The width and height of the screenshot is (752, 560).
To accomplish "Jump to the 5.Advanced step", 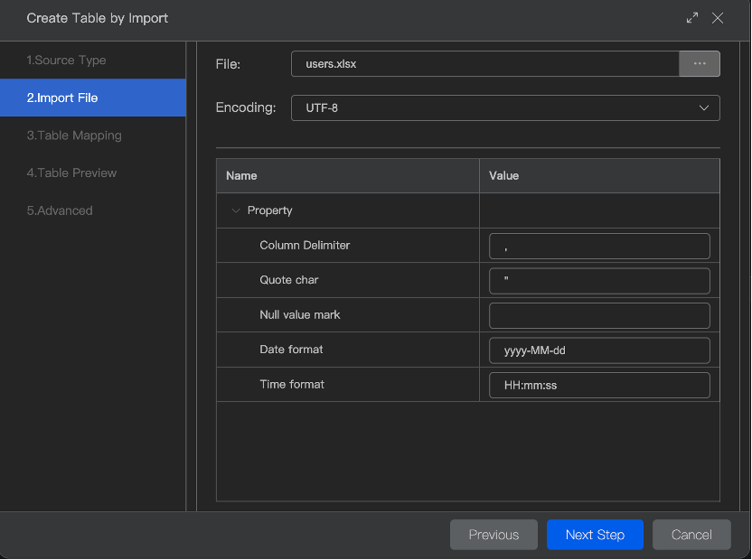I will pos(60,210).
